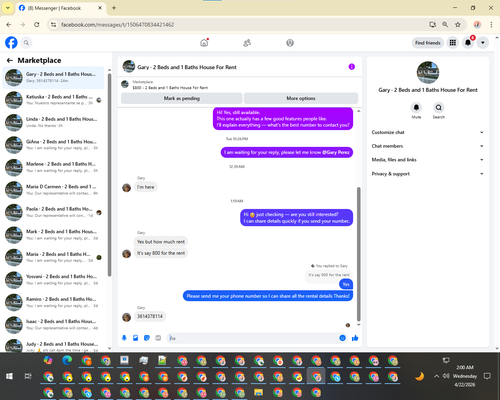Open Linda's 2 Beds conversation
500x400 pixels.
[53, 122]
